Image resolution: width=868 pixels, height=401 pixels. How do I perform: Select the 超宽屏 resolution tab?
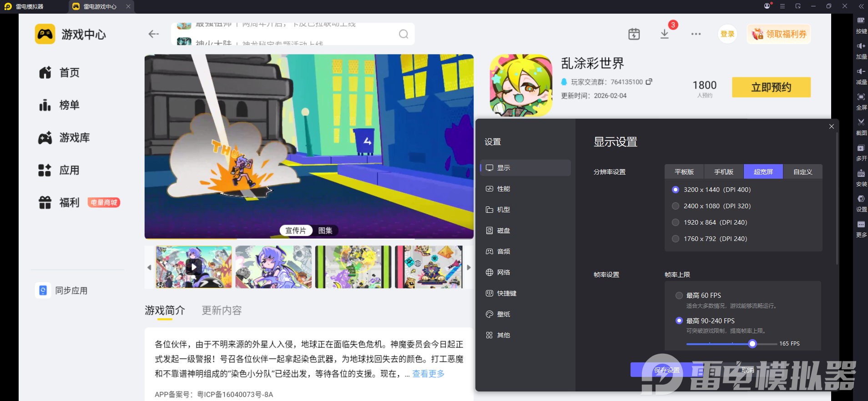coord(763,172)
